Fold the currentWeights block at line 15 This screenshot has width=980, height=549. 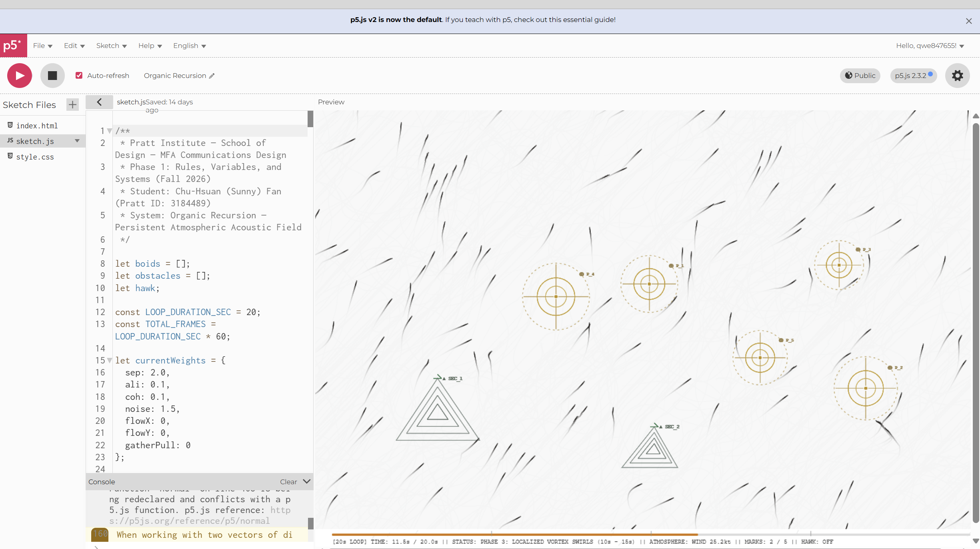(110, 360)
